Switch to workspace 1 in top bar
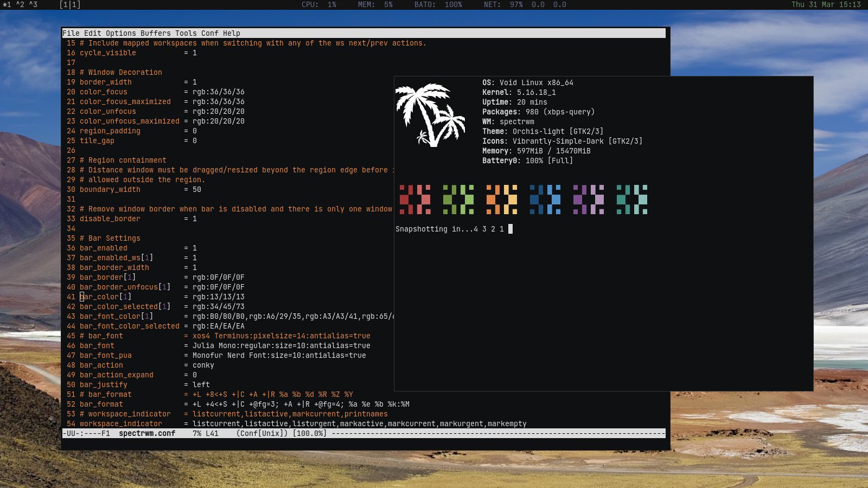 [7, 4]
